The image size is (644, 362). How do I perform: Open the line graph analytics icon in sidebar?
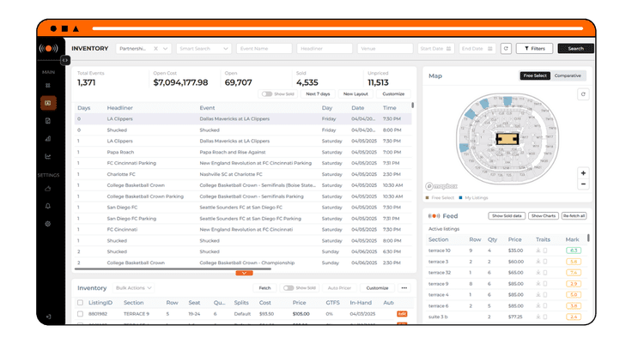48,156
